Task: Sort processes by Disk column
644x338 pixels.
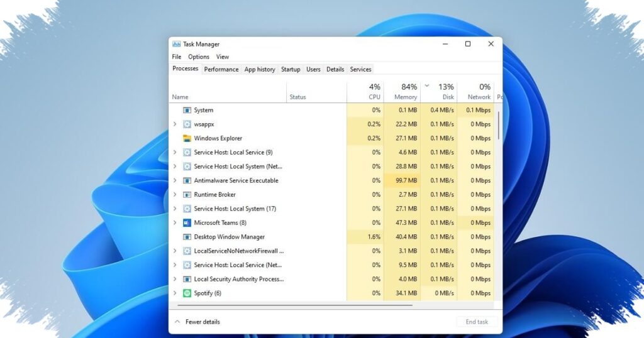Action: coord(438,92)
